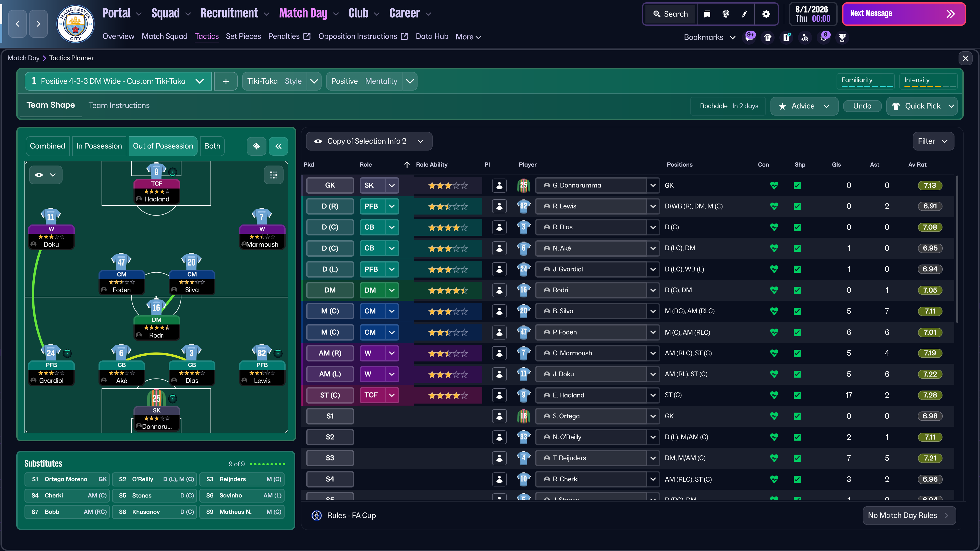
Task: Open the TCF role dropdown for the striker
Action: (392, 395)
